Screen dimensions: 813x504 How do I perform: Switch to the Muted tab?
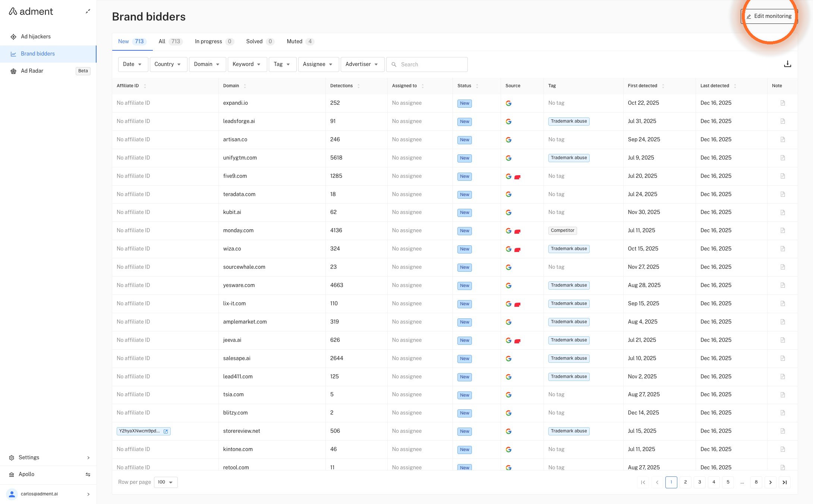(300, 41)
